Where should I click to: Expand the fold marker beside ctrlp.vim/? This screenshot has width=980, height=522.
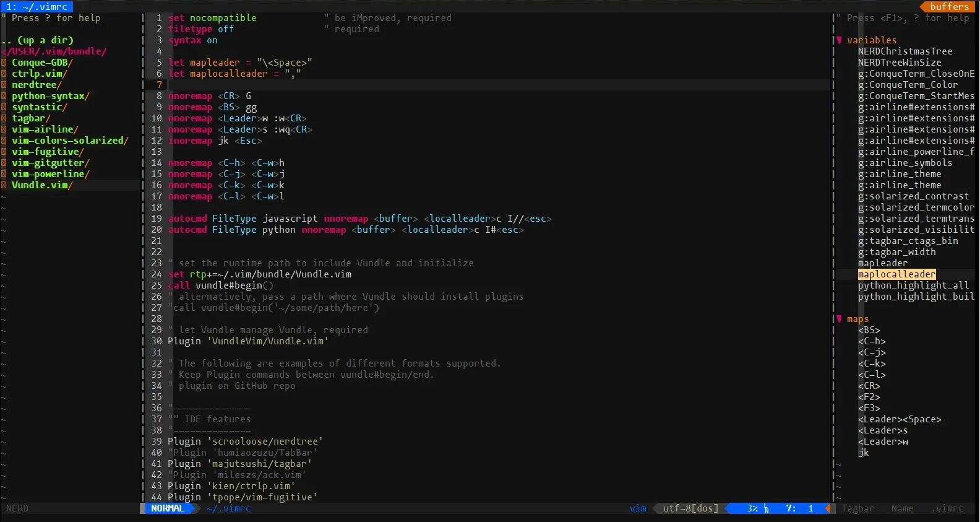(4, 74)
